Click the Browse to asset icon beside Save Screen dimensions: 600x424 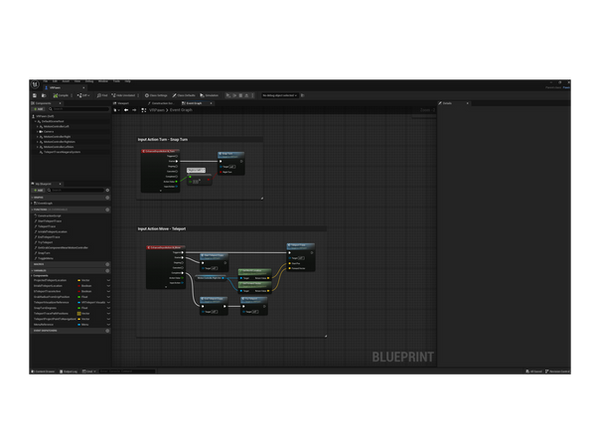[44, 95]
